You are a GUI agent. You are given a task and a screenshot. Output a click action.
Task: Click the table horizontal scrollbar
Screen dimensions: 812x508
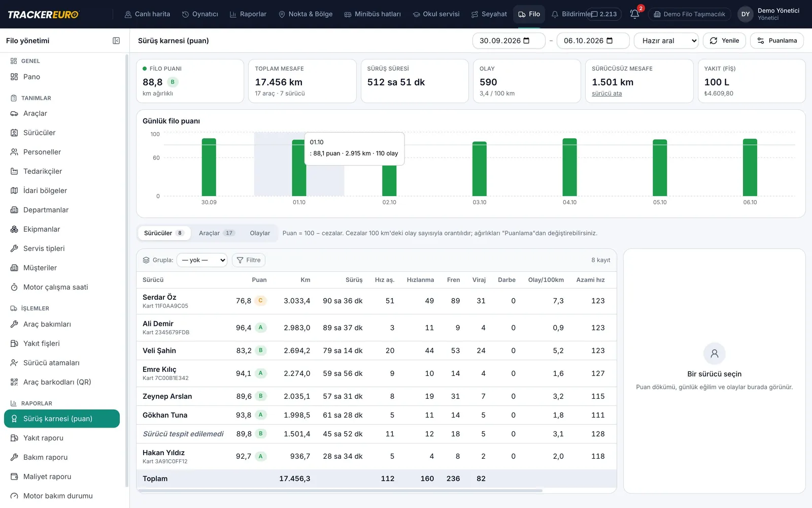[x=340, y=491]
